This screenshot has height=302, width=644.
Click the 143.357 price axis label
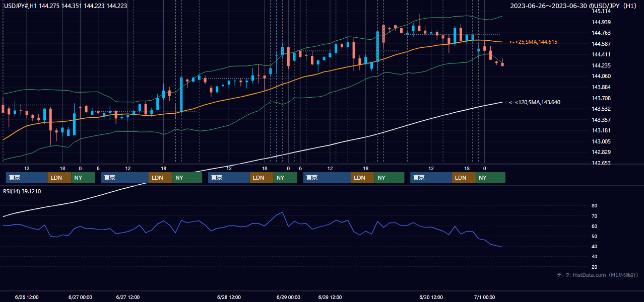pyautogui.click(x=601, y=120)
